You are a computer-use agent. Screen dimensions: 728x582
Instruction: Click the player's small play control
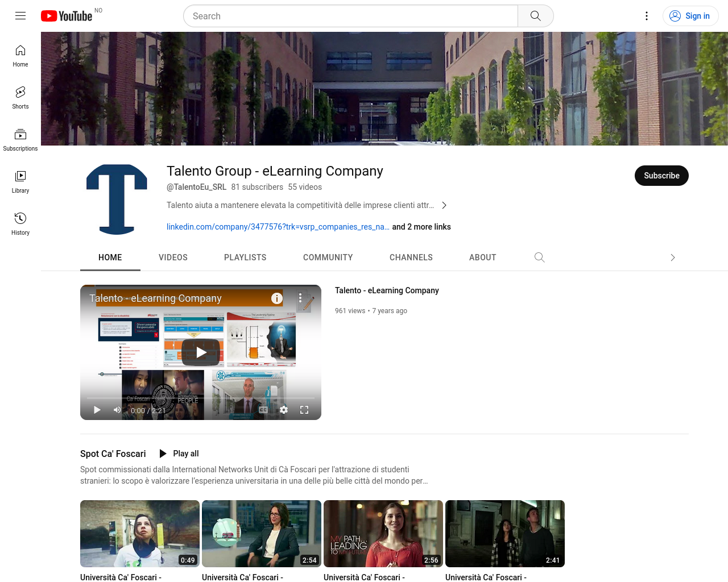coord(97,410)
